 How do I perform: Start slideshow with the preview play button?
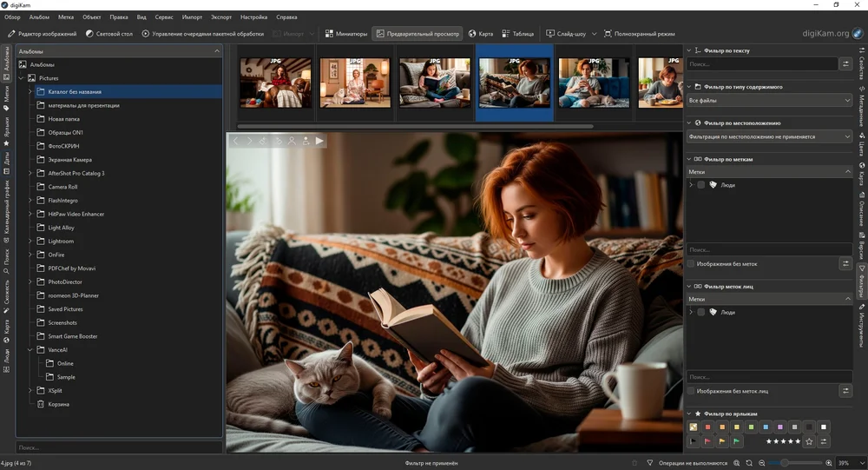click(x=319, y=141)
